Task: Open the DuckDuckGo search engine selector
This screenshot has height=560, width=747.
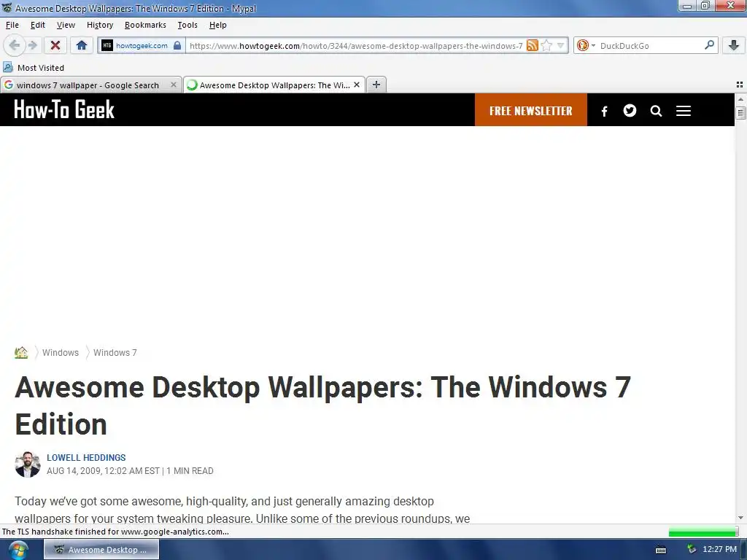Action: [586, 45]
